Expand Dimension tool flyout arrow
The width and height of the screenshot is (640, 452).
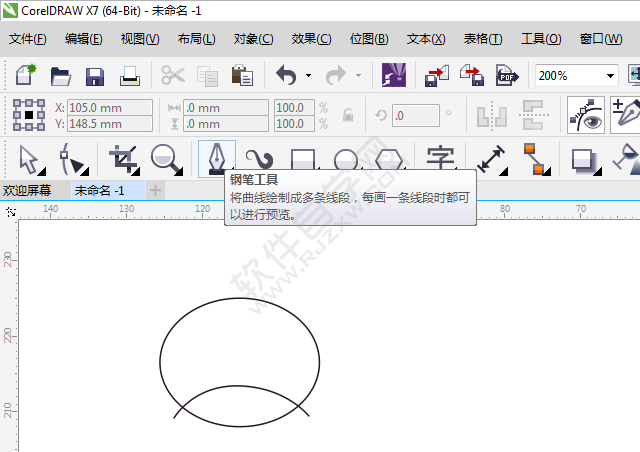click(x=504, y=171)
